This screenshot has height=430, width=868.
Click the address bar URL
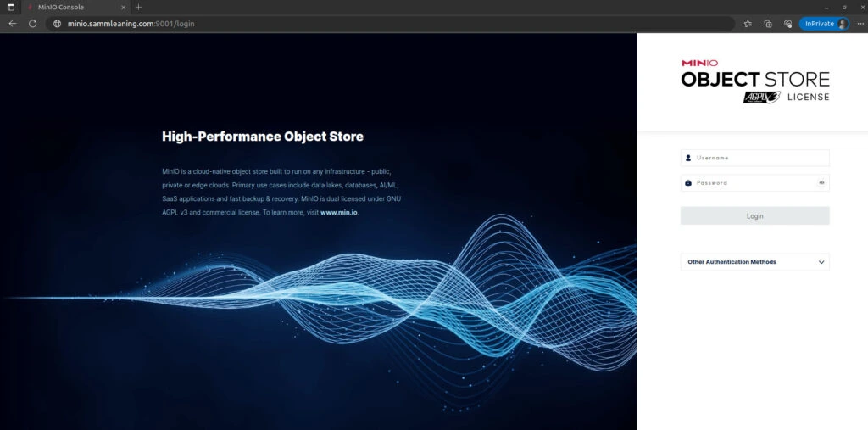[x=131, y=24]
